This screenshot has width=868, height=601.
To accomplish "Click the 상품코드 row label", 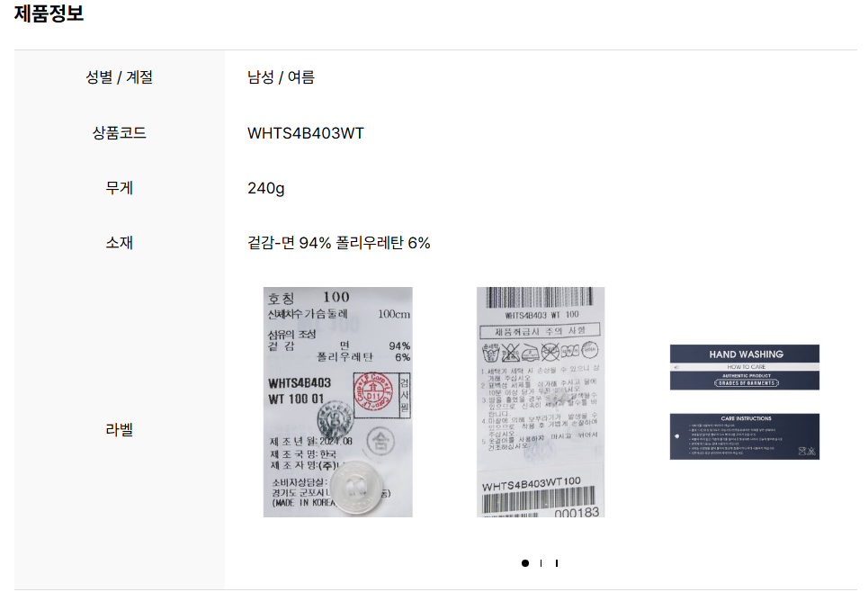I will pos(119,133).
